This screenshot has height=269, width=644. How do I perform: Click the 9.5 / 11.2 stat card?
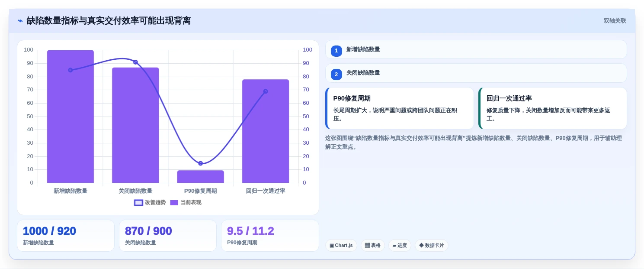(x=270, y=236)
